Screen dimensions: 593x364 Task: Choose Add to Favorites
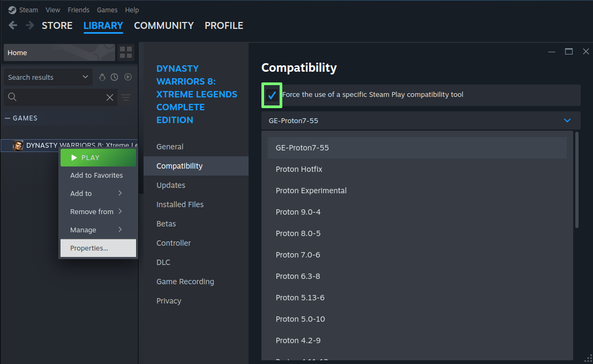click(x=98, y=176)
